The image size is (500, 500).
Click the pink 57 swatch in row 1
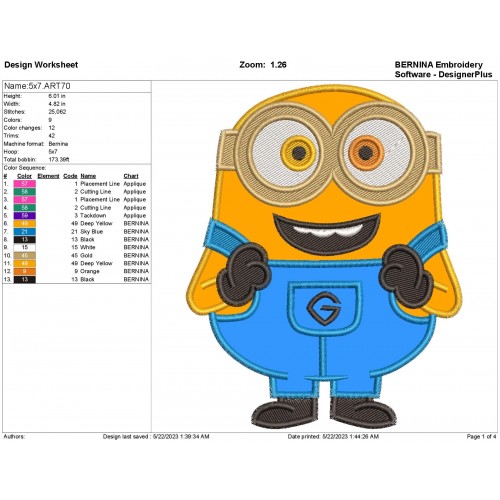click(x=25, y=184)
